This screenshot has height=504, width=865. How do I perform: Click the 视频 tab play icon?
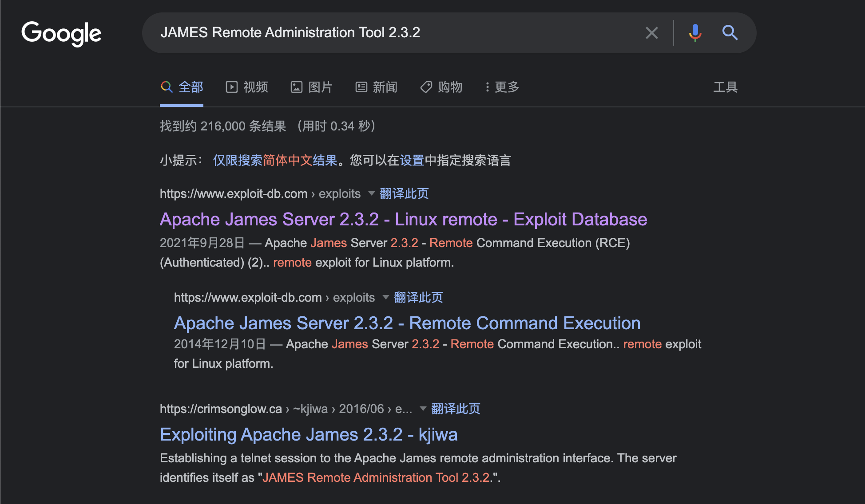point(232,87)
